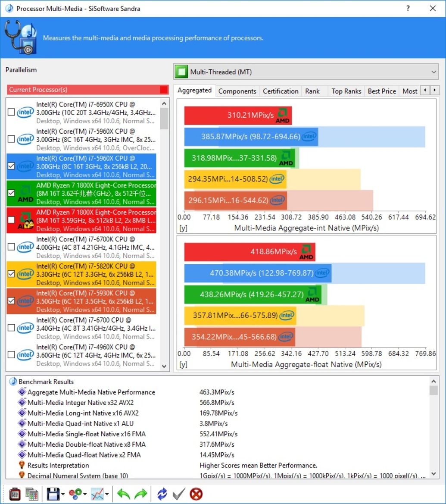Click the copy results chart icon
This screenshot has width=446, height=504.
click(x=32, y=494)
